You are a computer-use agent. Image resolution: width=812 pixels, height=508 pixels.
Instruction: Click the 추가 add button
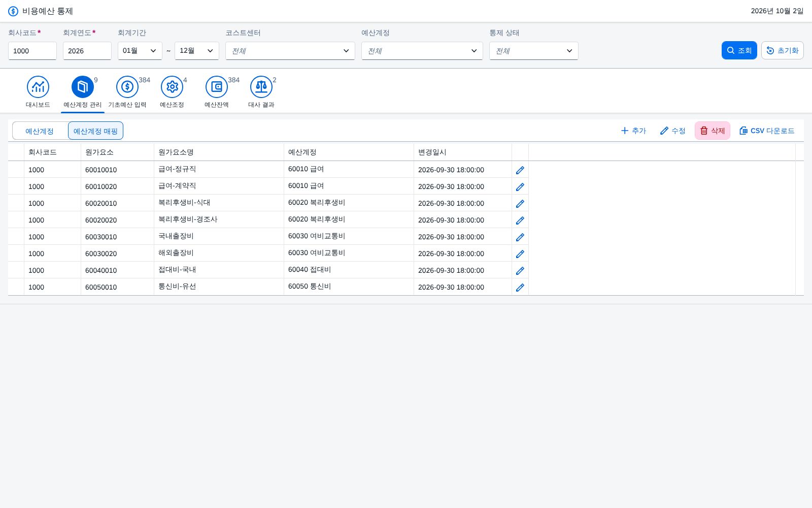click(x=633, y=131)
